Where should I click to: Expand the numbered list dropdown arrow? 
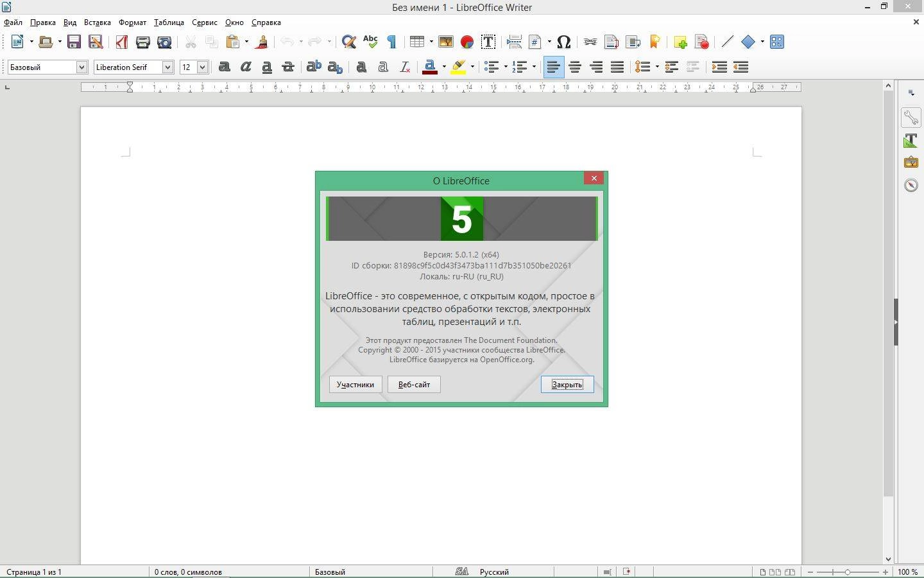click(x=534, y=67)
